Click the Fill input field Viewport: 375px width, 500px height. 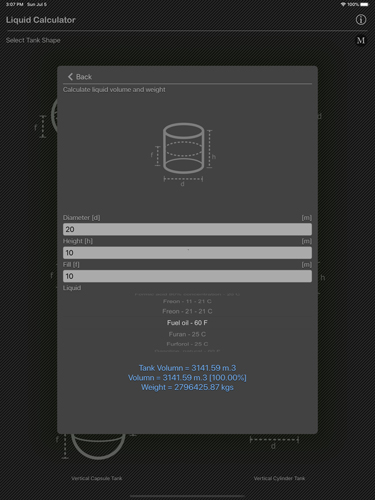187,276
